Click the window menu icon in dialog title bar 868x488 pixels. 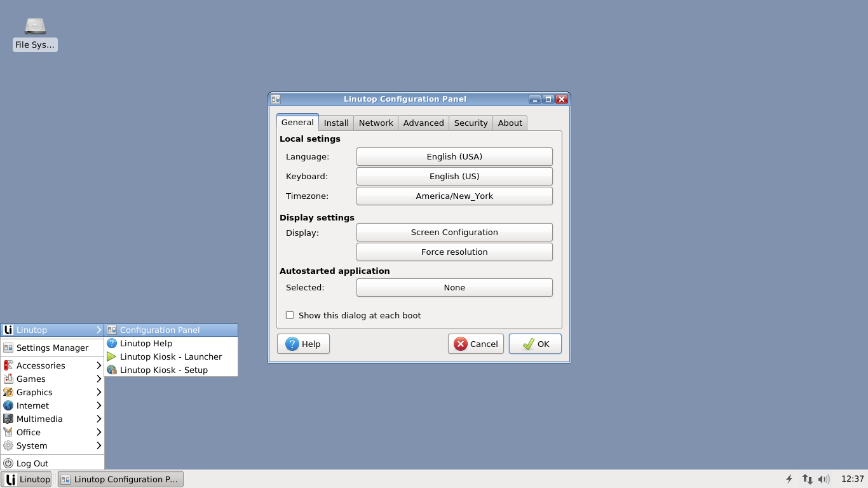(275, 99)
